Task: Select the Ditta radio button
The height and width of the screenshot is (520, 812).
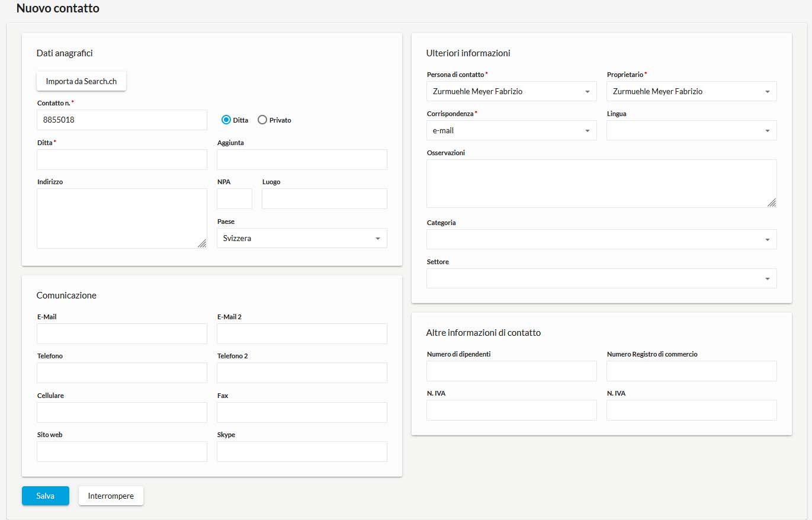Action: click(226, 120)
